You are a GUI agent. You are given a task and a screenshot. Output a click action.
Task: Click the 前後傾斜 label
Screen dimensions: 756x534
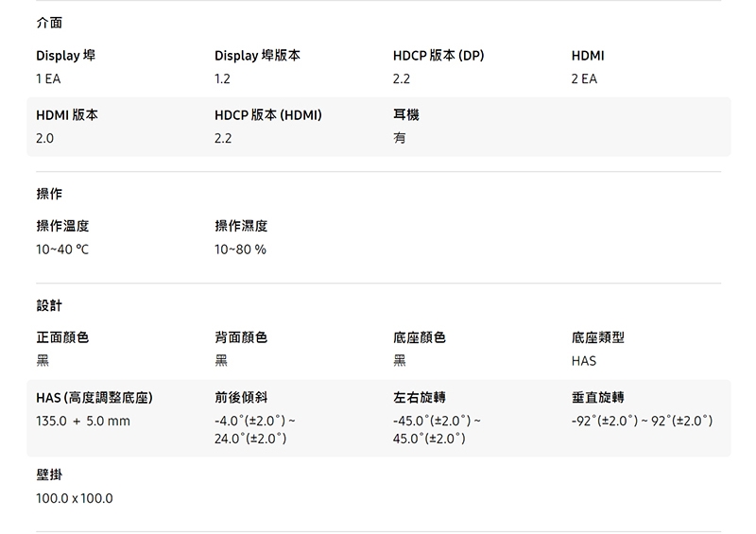[241, 397]
